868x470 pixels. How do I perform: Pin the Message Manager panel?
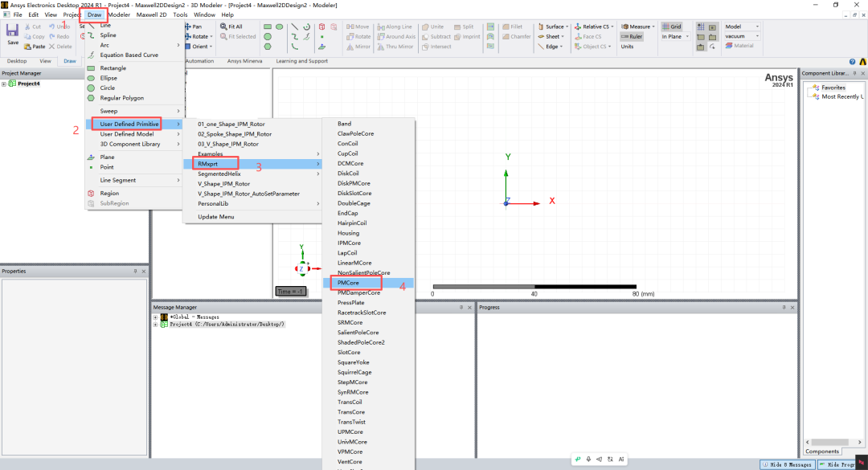click(461, 307)
